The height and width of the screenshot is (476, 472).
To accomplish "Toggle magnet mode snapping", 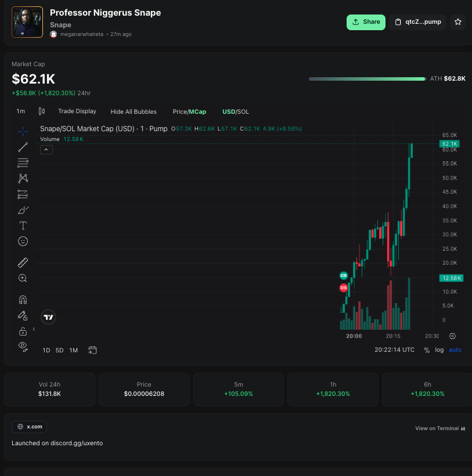I will point(23,300).
